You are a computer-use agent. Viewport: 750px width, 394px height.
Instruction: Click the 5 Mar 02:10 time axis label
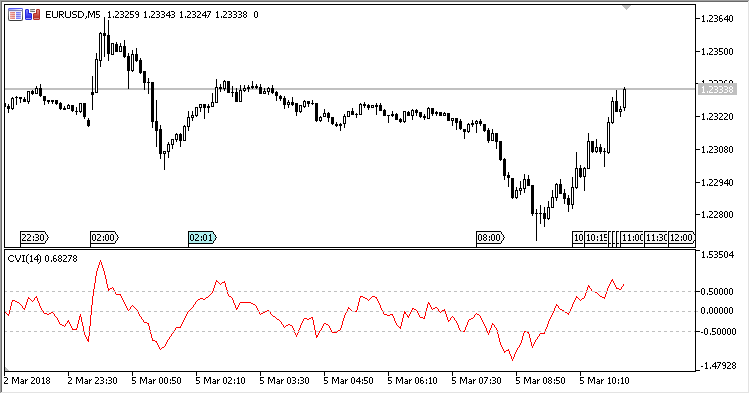[220, 381]
